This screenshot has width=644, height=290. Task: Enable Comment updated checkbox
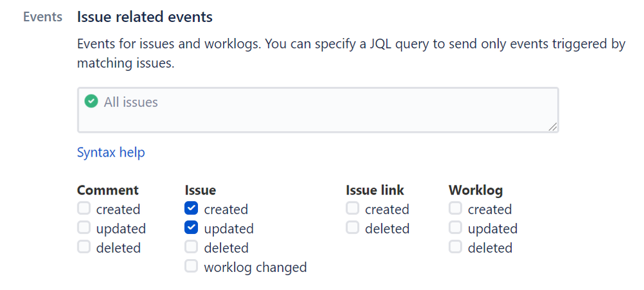pos(84,227)
